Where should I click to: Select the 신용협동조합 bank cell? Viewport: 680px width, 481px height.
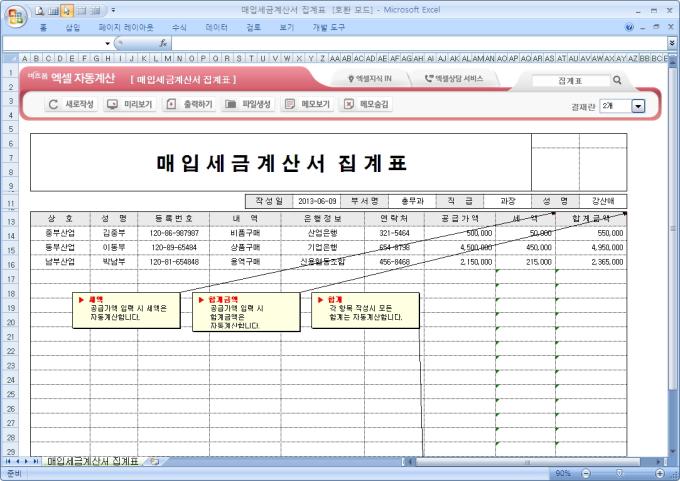tap(323, 262)
